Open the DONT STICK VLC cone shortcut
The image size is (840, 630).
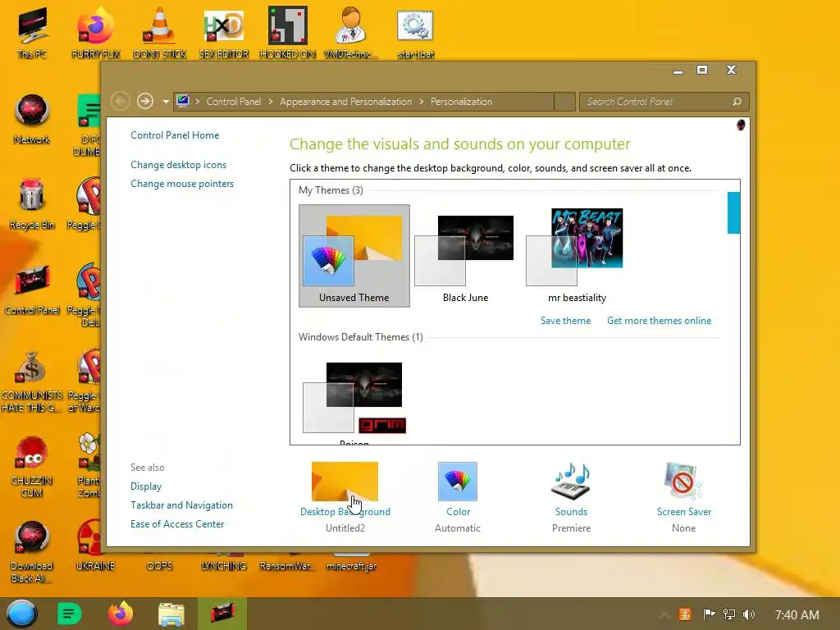pos(160,32)
